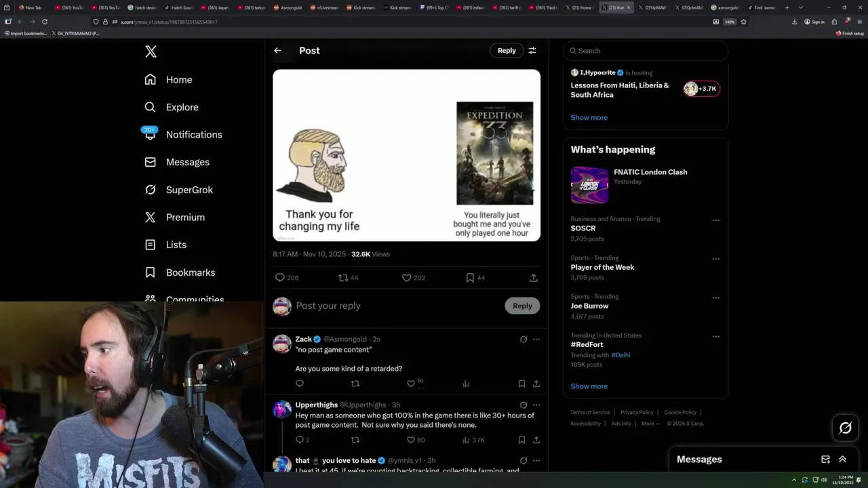
Task: Open Terms of Service link
Action: (590, 413)
